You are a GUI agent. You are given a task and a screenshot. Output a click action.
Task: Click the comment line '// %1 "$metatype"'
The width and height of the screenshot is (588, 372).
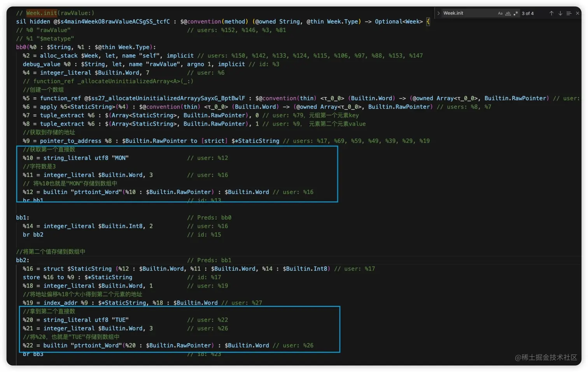point(45,39)
